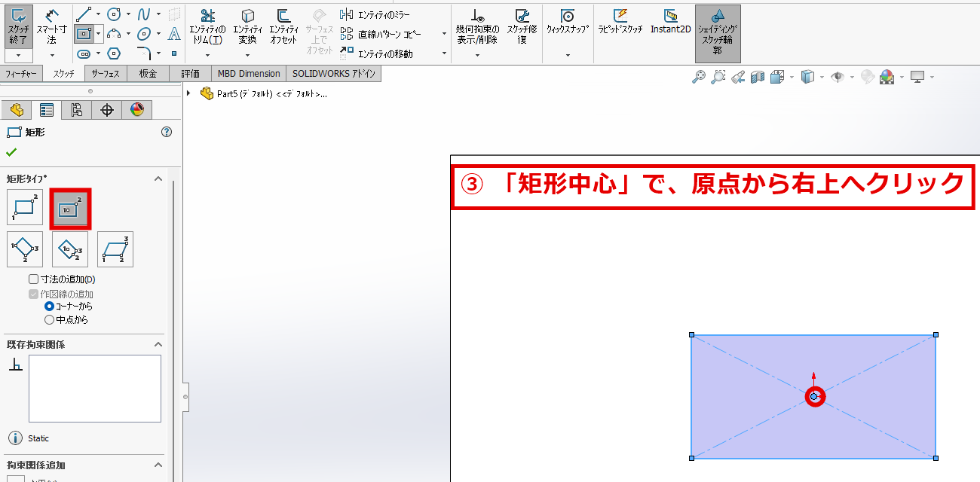The image size is (980, 482).
Task: Click Display/Delete Relations (幾何拘束の表示/削除)
Action: pyautogui.click(x=477, y=26)
